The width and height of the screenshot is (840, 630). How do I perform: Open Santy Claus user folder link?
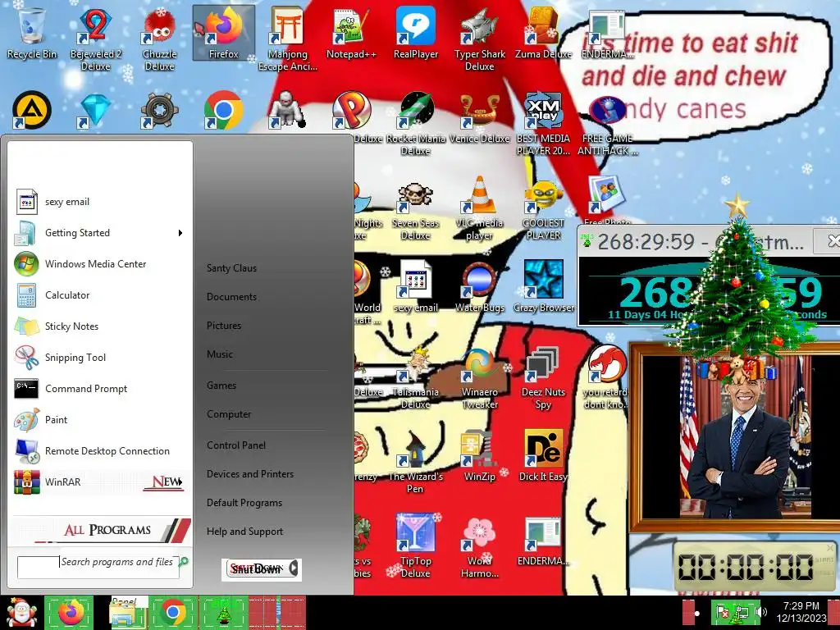[x=231, y=268]
